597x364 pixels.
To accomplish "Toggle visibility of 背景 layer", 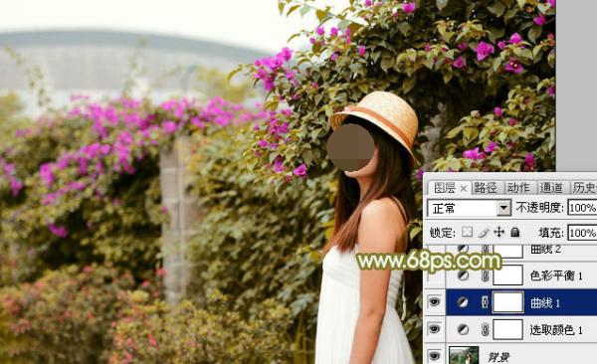I will click(x=435, y=356).
